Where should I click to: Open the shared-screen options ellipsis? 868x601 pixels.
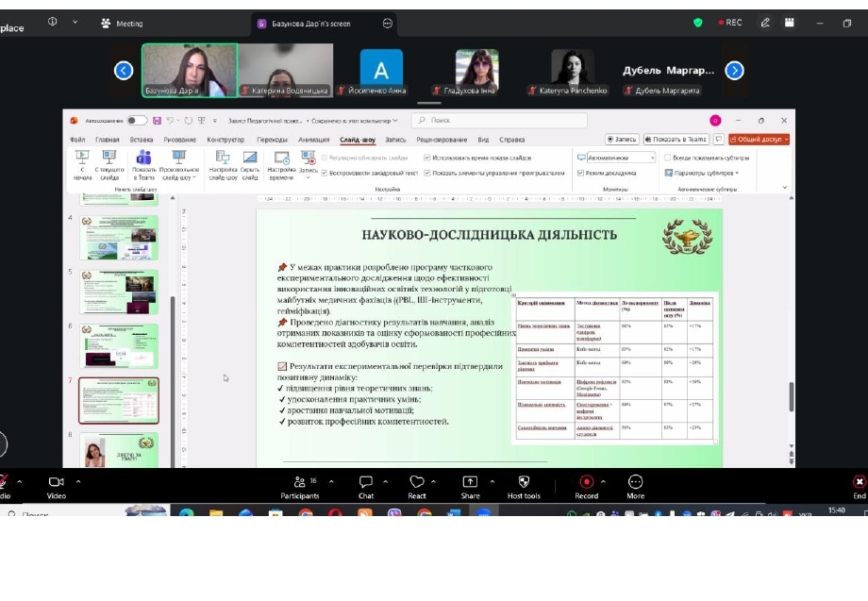[x=388, y=24]
